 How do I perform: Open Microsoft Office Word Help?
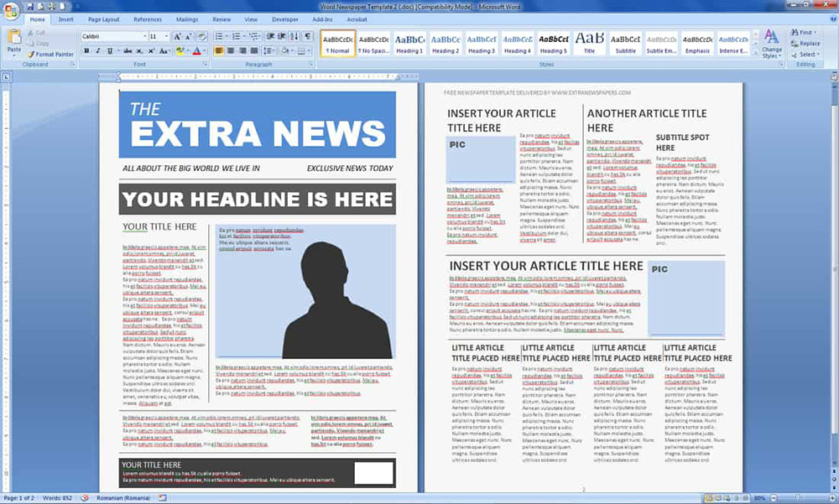pyautogui.click(x=833, y=19)
